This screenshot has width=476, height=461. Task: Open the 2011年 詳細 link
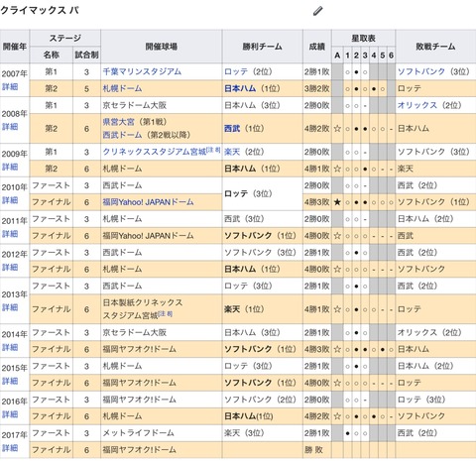[10, 234]
